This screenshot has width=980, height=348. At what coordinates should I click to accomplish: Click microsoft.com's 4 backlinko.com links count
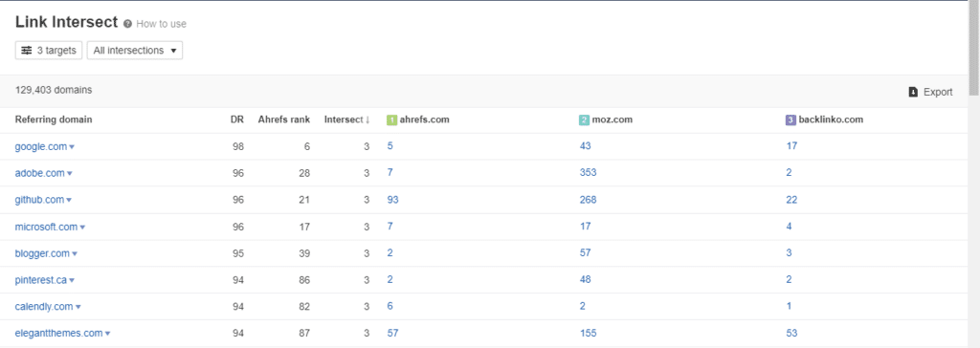790,227
